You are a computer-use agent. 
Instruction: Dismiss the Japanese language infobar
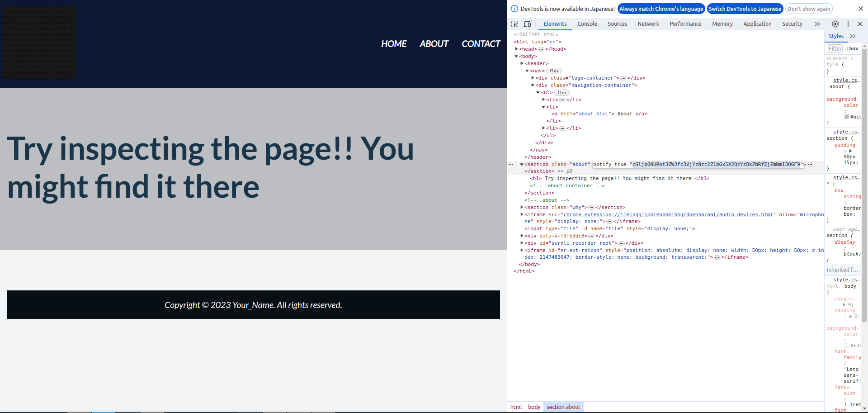pos(860,9)
